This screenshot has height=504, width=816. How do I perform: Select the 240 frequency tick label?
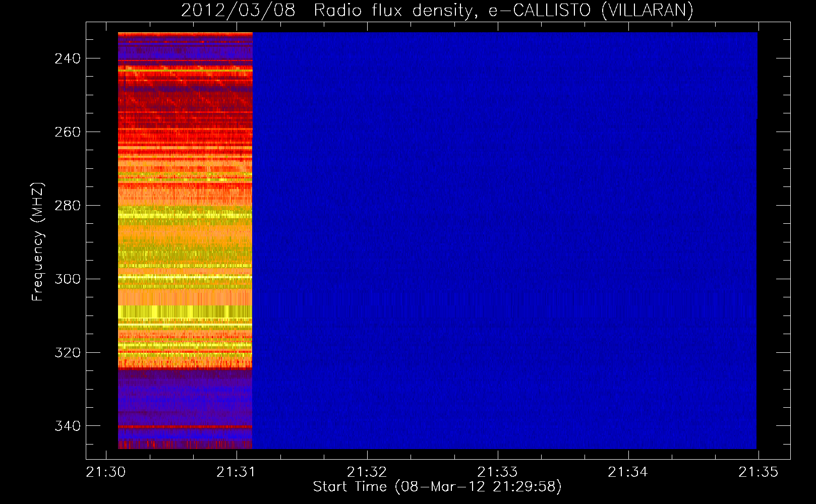68,58
